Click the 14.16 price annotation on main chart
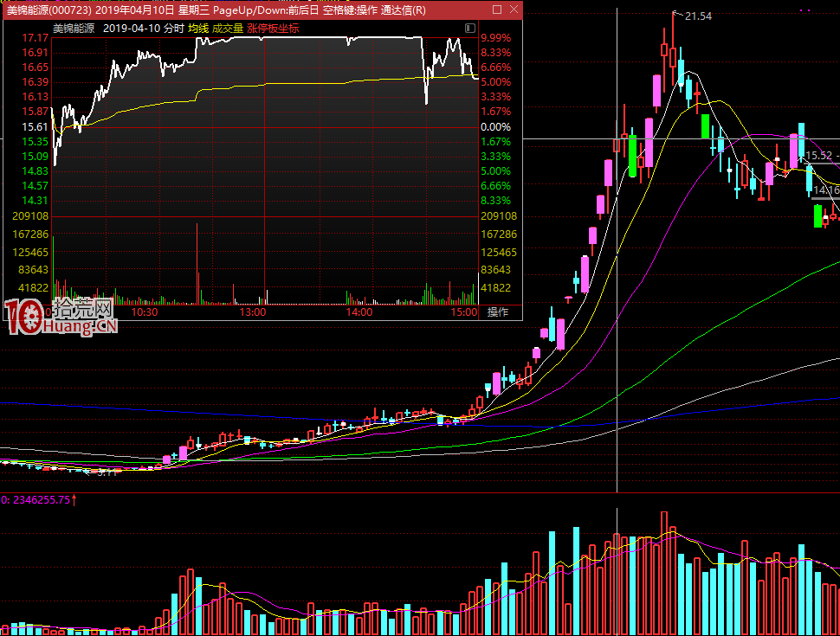840x636 pixels. (x=827, y=190)
